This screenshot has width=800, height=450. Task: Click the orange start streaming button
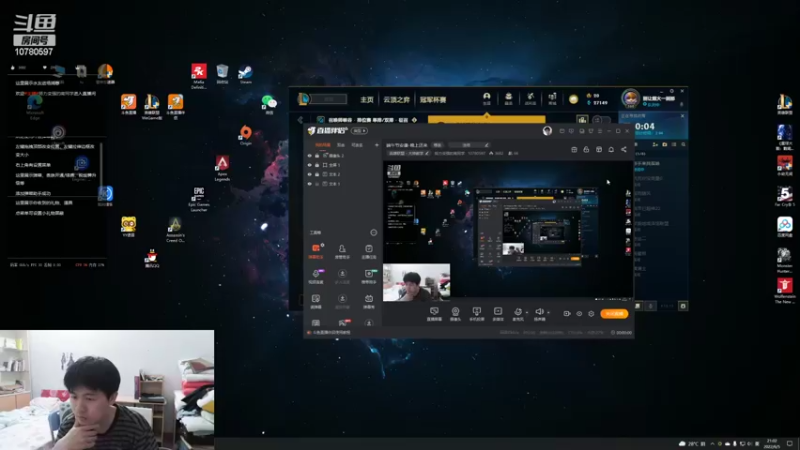coord(614,314)
